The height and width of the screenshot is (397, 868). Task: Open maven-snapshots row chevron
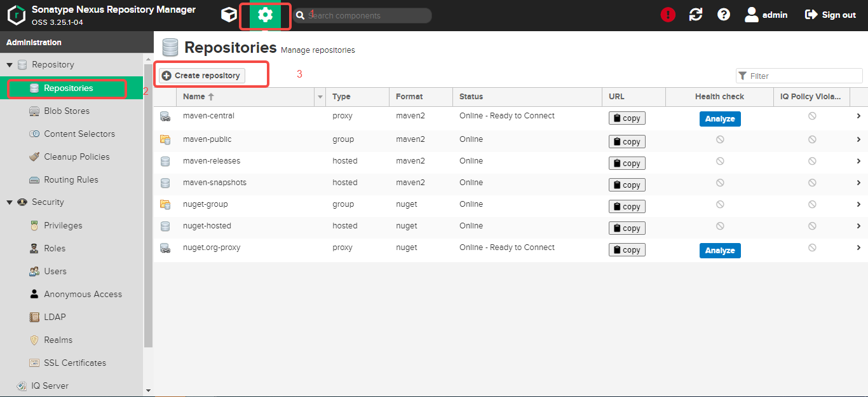pyautogui.click(x=858, y=183)
